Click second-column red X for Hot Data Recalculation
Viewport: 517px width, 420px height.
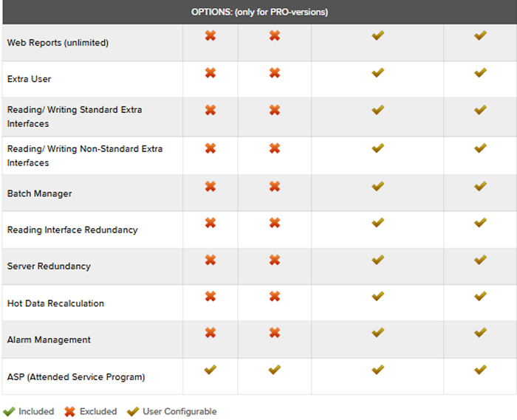point(275,296)
